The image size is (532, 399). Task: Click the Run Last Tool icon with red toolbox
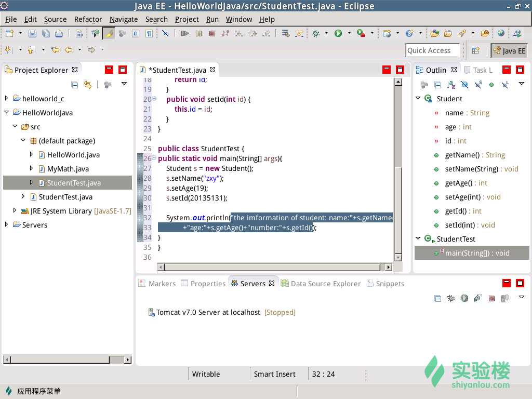(x=361, y=33)
